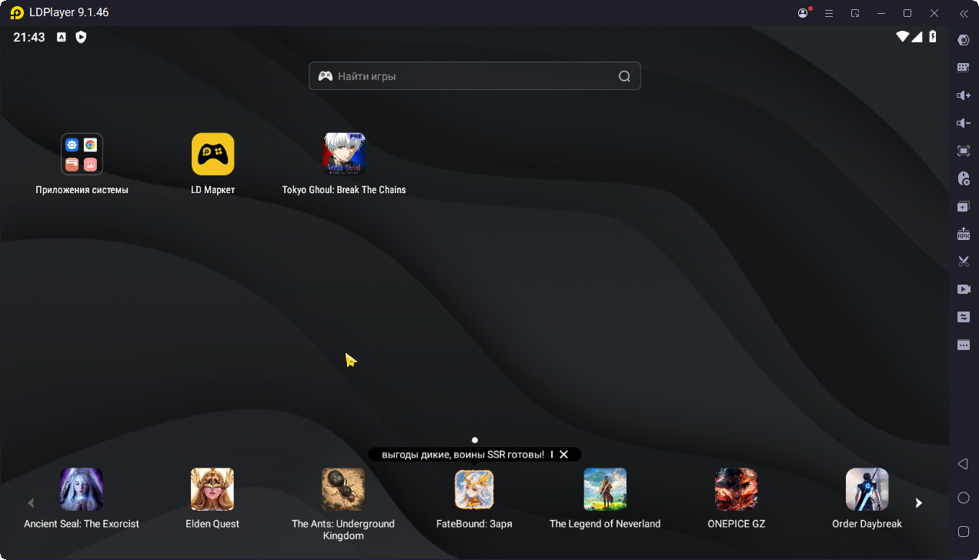Click the video recorder sidebar icon
Screen dimensions: 979x560
click(x=964, y=289)
